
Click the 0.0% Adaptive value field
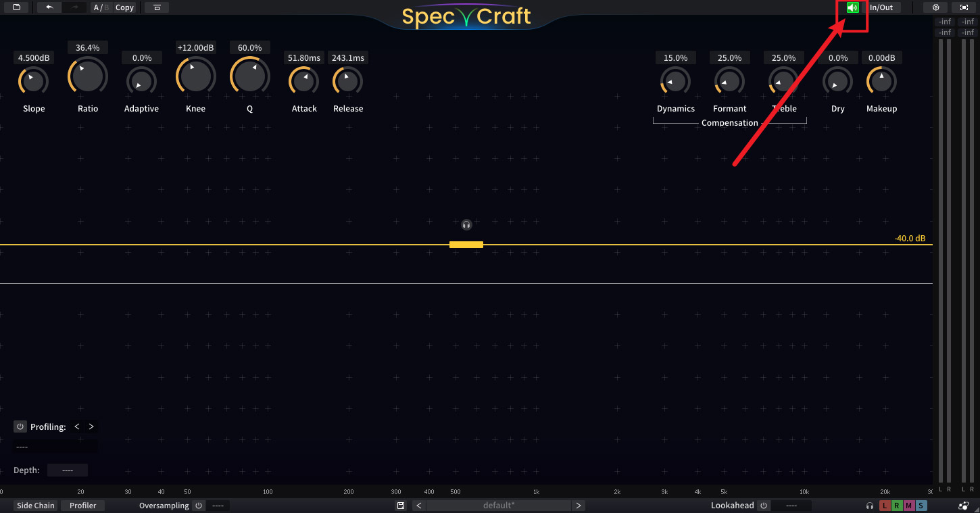(x=142, y=58)
